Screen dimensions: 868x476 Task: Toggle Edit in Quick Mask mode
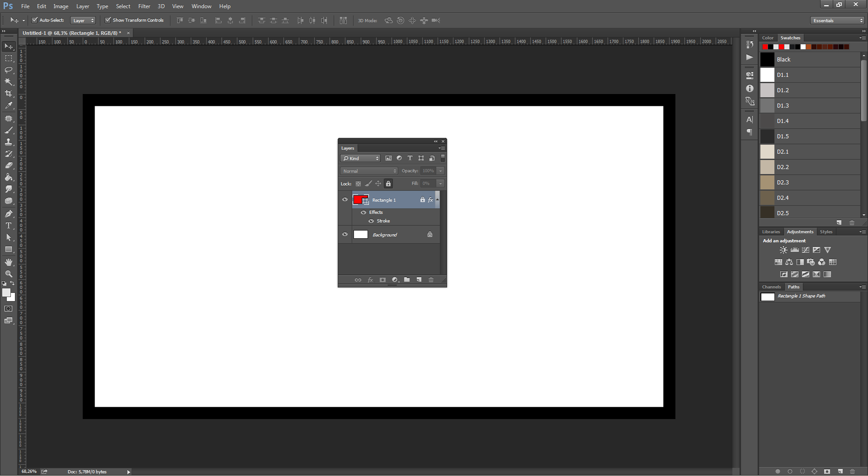point(9,309)
